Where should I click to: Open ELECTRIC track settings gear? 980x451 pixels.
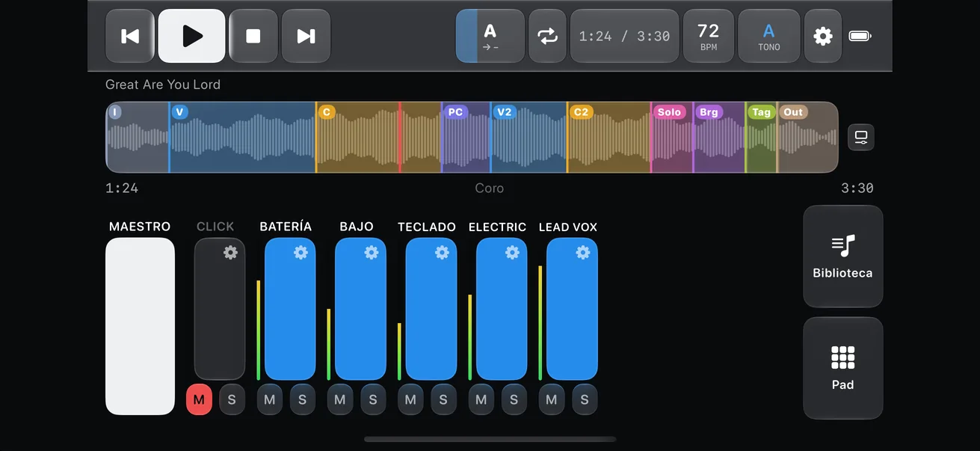tap(512, 253)
